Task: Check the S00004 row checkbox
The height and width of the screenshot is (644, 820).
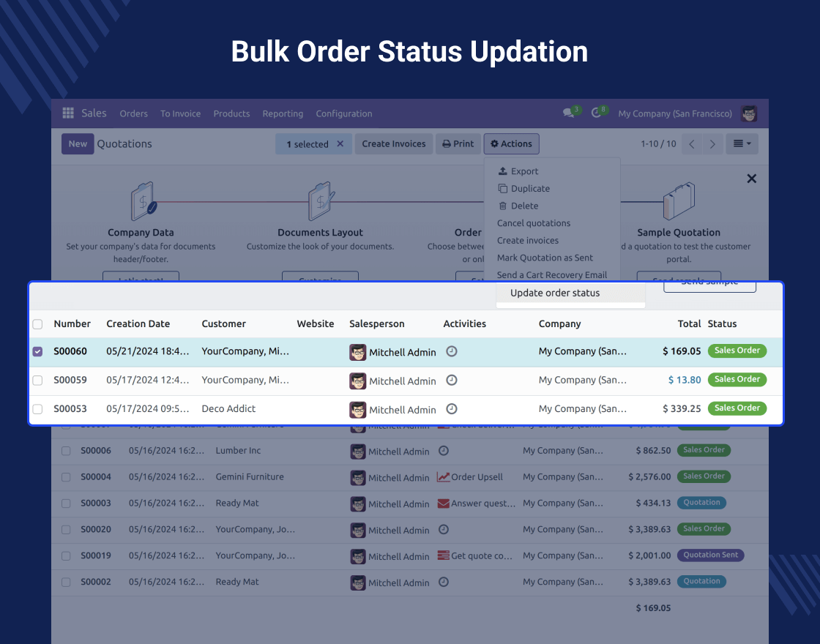Action: (66, 477)
